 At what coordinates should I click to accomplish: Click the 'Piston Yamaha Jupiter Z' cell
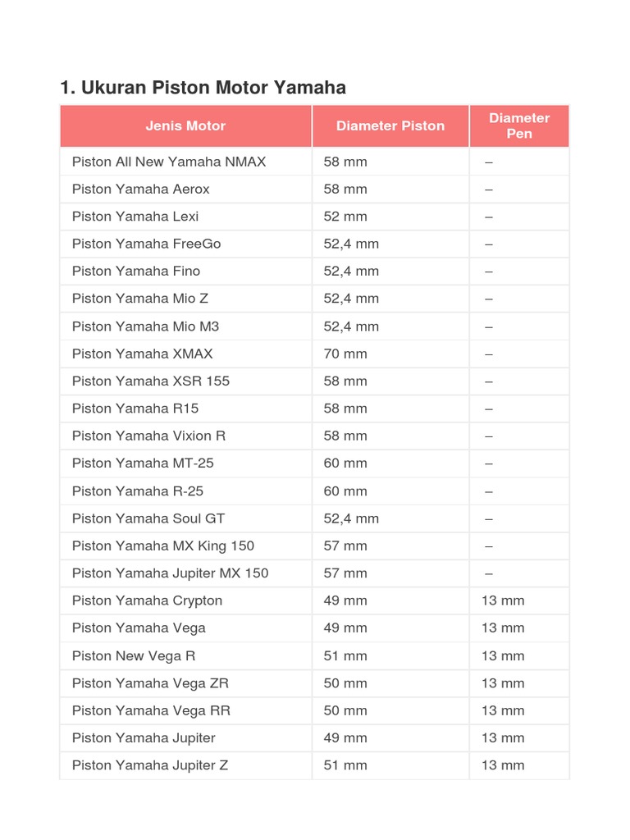coord(150,765)
